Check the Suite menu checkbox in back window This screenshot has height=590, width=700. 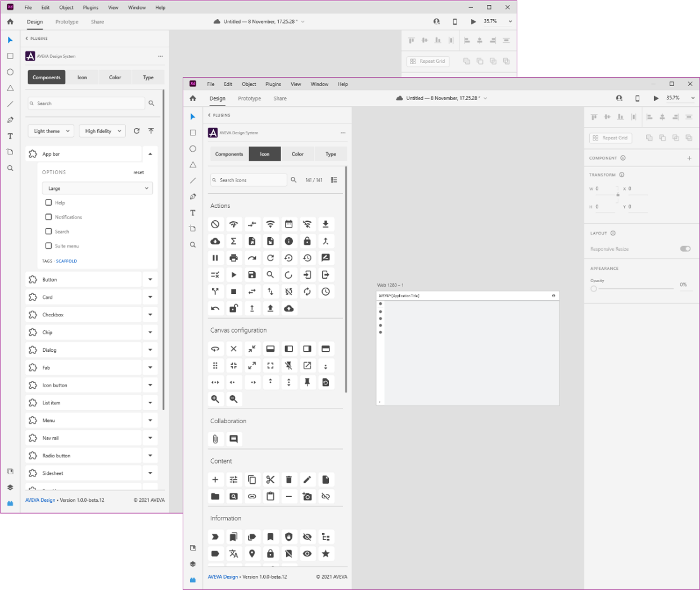pyautogui.click(x=48, y=246)
